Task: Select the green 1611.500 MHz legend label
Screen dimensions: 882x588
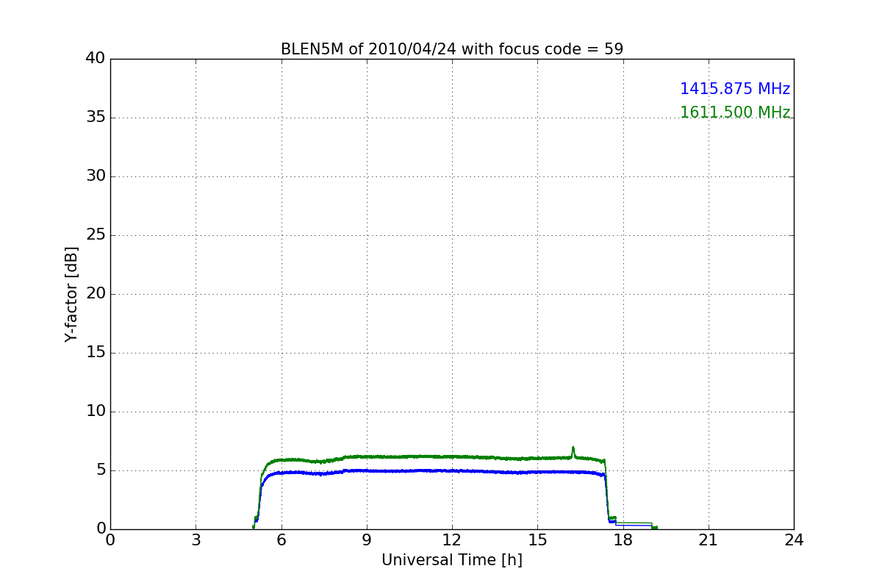Action: click(x=735, y=112)
